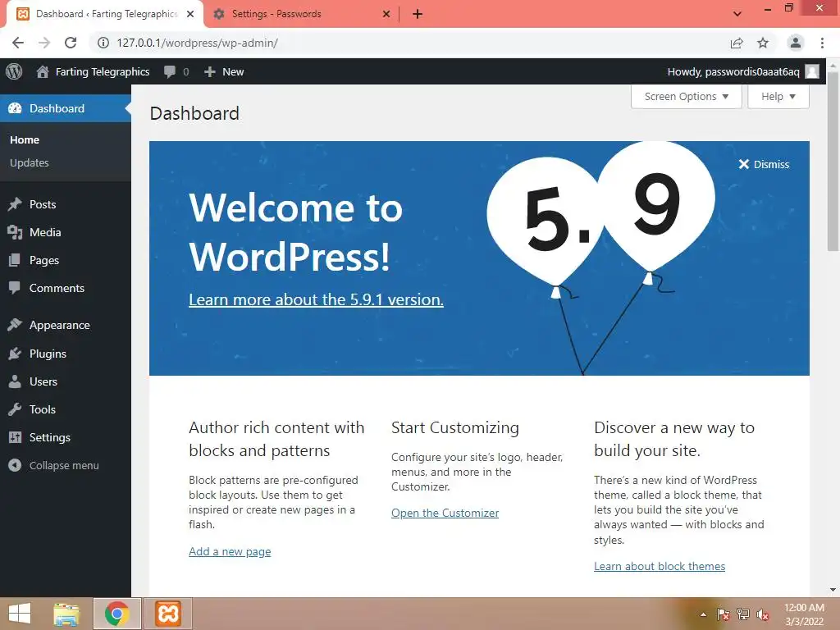
Task: Click the Posts pushpin icon
Action: tap(15, 204)
